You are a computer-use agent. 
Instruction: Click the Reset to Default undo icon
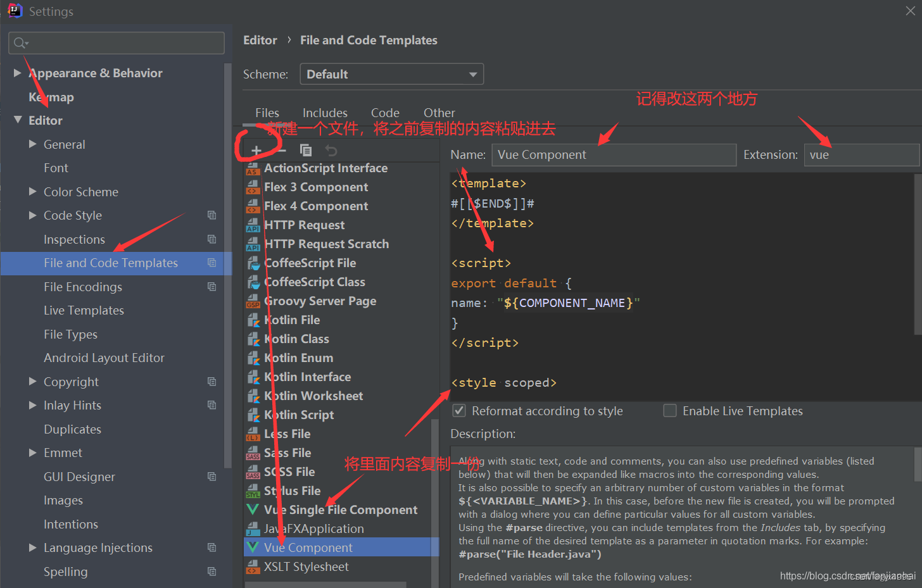tap(331, 150)
